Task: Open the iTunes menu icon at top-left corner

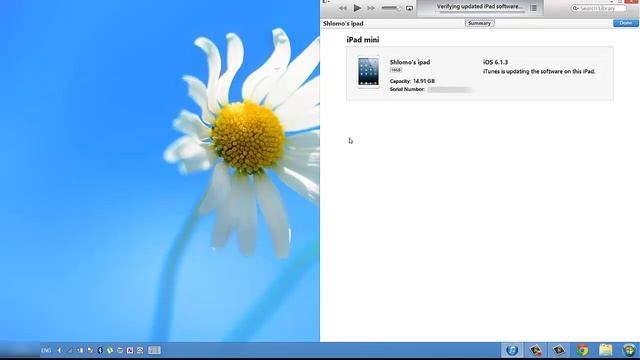Action: point(326,2)
